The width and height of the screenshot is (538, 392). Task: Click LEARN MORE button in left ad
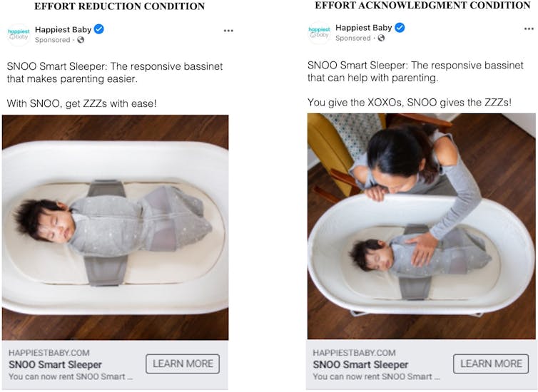(183, 364)
